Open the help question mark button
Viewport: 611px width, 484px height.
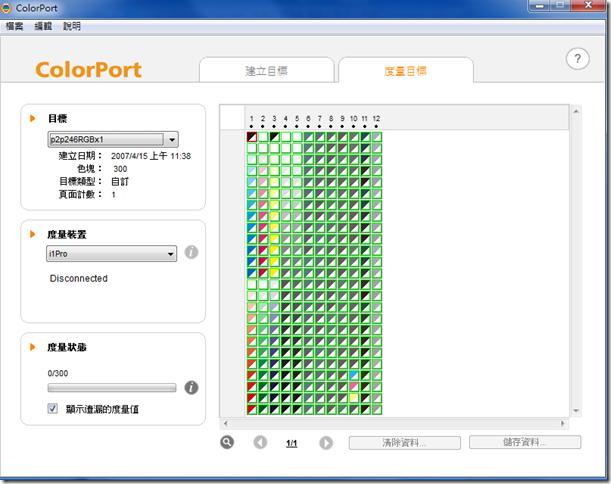tap(577, 59)
